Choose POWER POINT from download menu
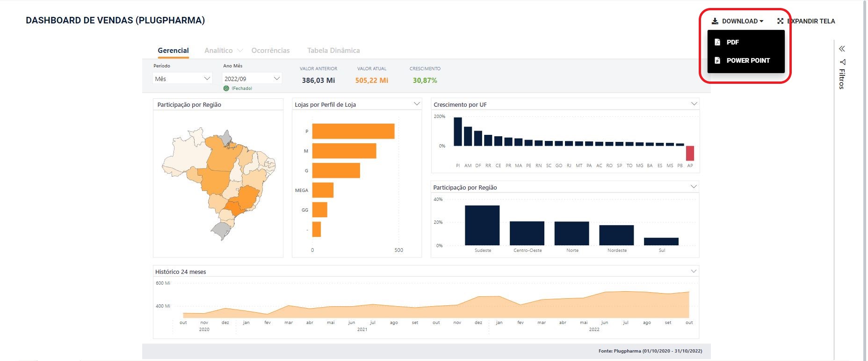 747,60
